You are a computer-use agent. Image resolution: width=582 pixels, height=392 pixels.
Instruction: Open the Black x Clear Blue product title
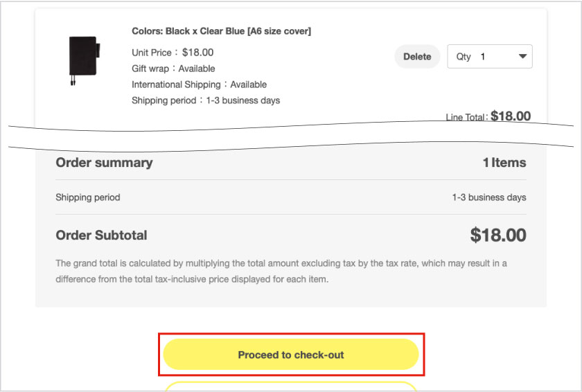coord(221,31)
